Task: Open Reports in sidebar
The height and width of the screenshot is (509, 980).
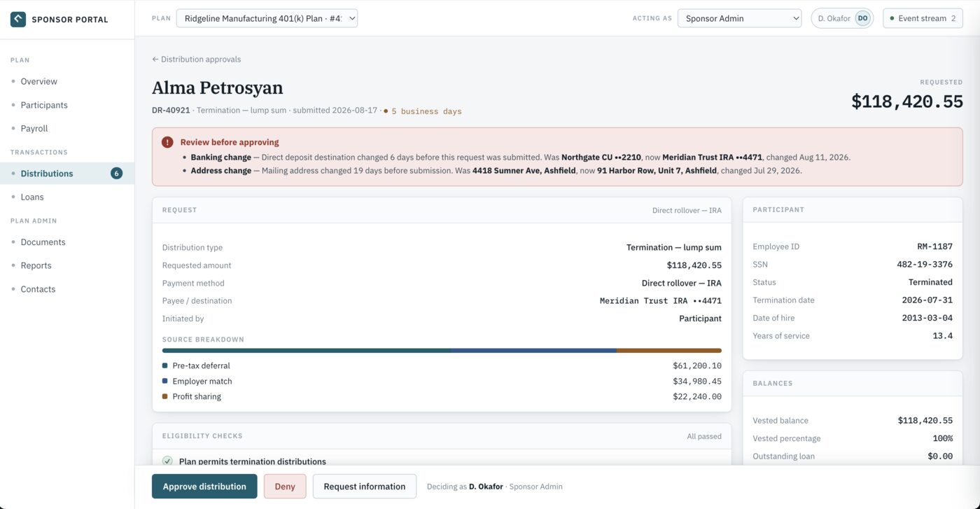Action: coord(67,265)
